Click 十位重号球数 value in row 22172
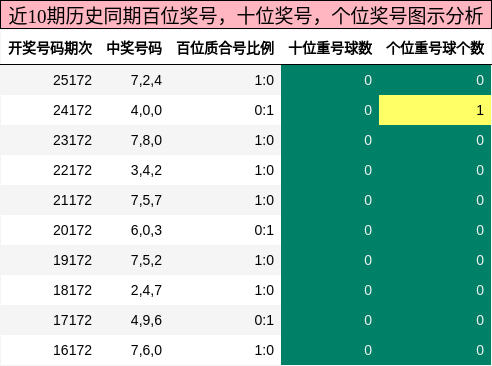The width and height of the screenshot is (492, 366). click(x=368, y=170)
